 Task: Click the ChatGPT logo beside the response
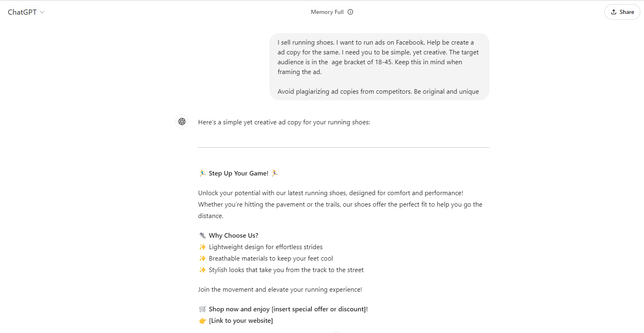(x=182, y=122)
